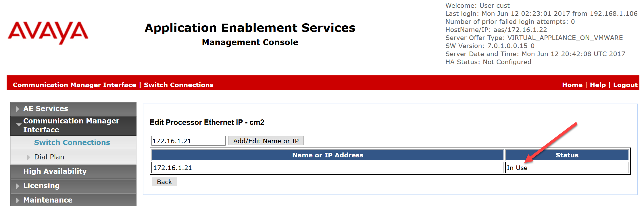Click Switch Connections breadcrumb
The height and width of the screenshot is (206, 644).
pos(178,85)
